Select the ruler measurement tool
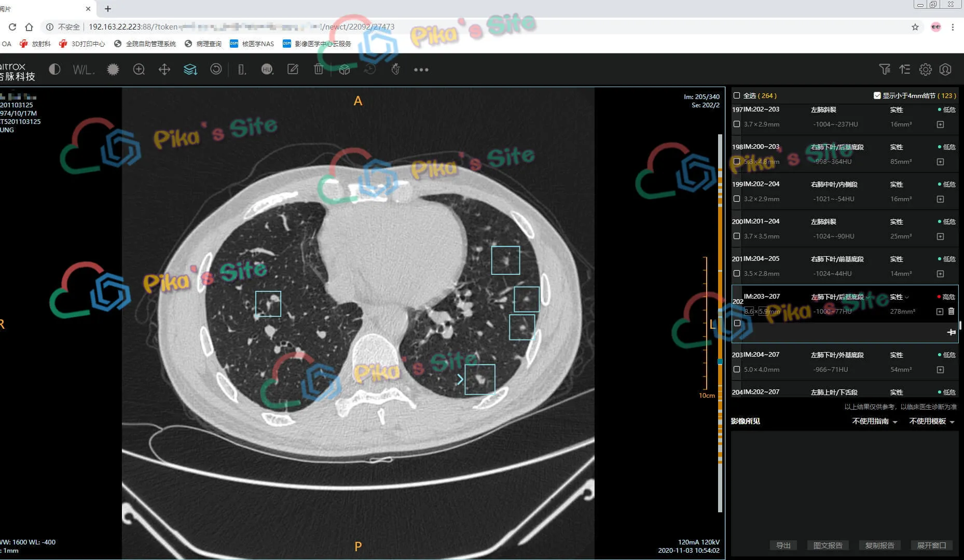Image resolution: width=964 pixels, height=560 pixels. pyautogui.click(x=242, y=69)
